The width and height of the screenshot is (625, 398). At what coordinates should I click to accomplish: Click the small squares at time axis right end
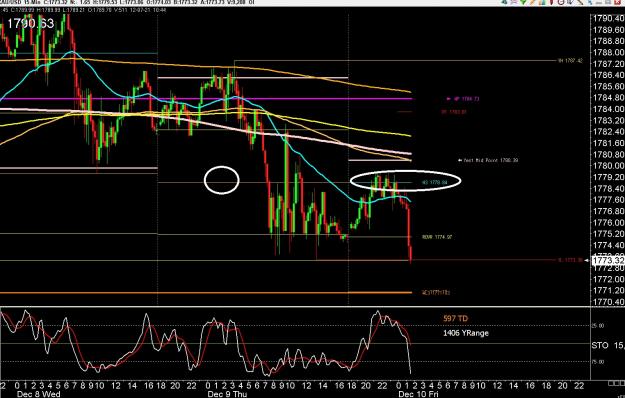616,383
